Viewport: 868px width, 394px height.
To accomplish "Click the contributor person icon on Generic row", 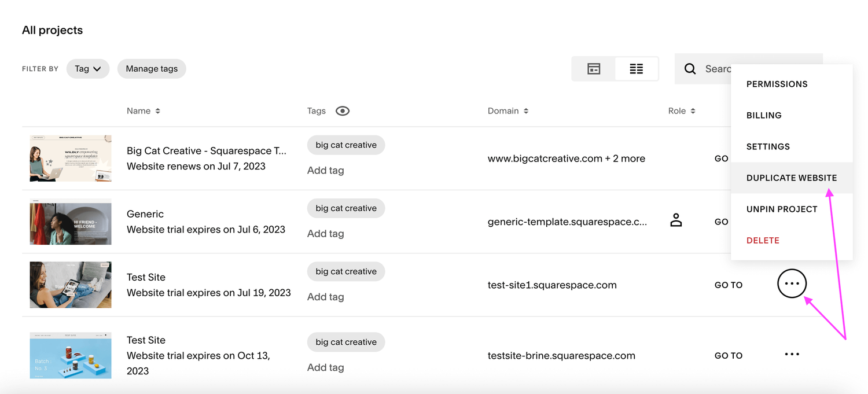I will [676, 220].
